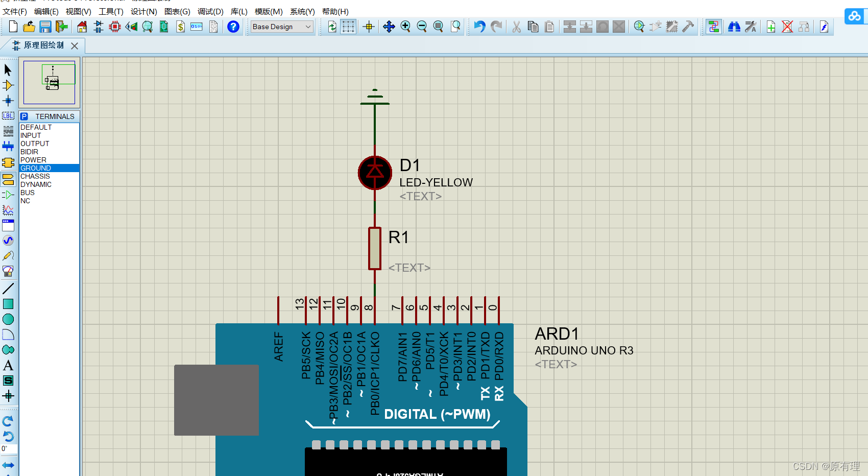
Task: Select the Selection arrow mode
Action: point(8,69)
